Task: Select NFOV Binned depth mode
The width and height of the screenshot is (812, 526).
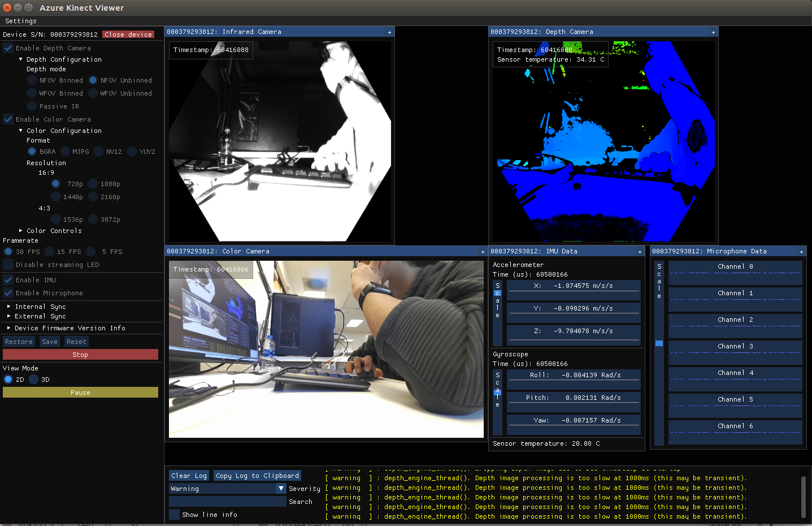Action: [x=32, y=80]
